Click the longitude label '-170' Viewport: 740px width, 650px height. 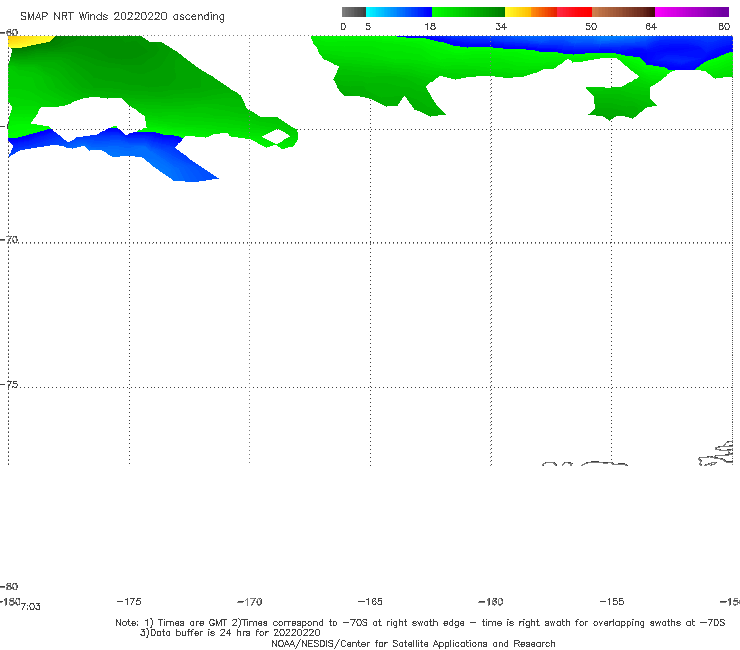point(249,602)
